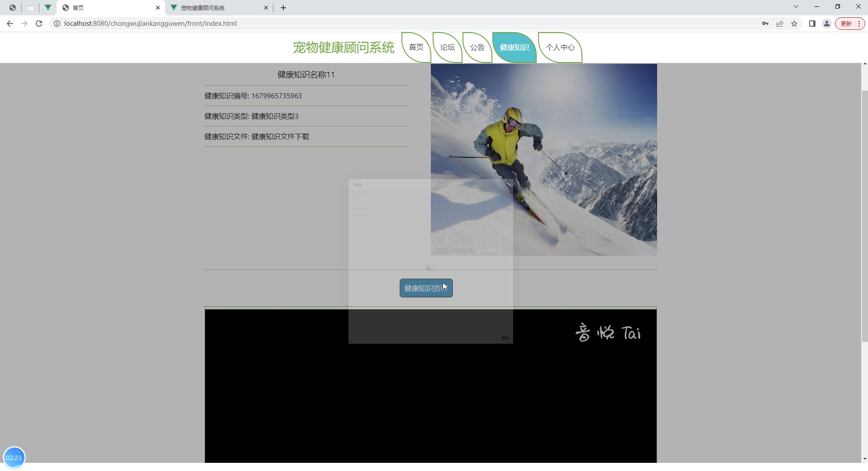868x471 pixels.
Task: Go back to the previous page
Action: pyautogui.click(x=10, y=24)
